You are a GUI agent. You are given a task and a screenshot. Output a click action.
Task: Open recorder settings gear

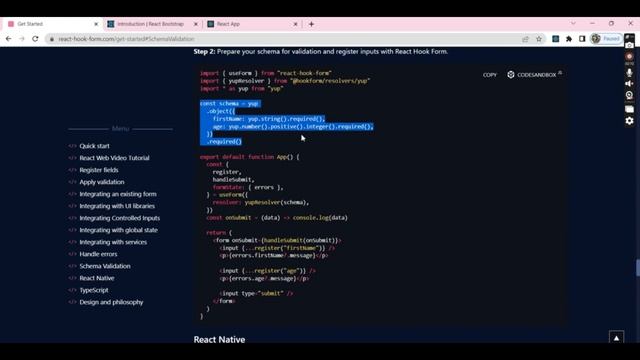point(629,121)
